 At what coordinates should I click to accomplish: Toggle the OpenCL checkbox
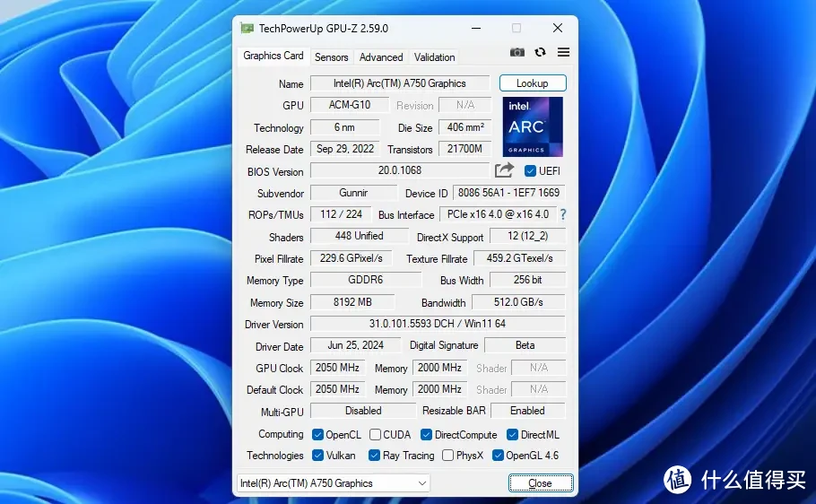[x=317, y=434]
